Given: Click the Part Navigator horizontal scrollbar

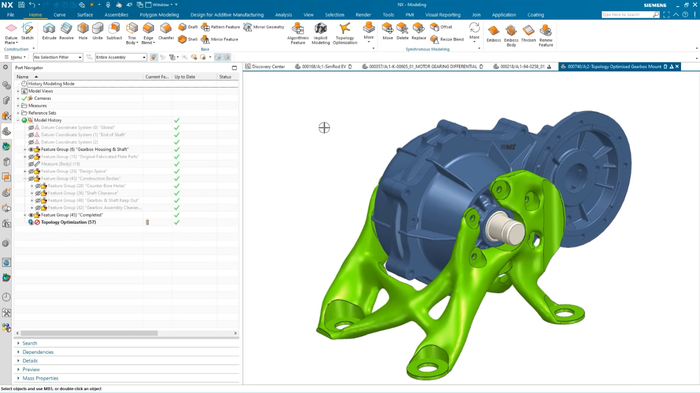Looking at the screenshot, I should pyautogui.click(x=89, y=333).
